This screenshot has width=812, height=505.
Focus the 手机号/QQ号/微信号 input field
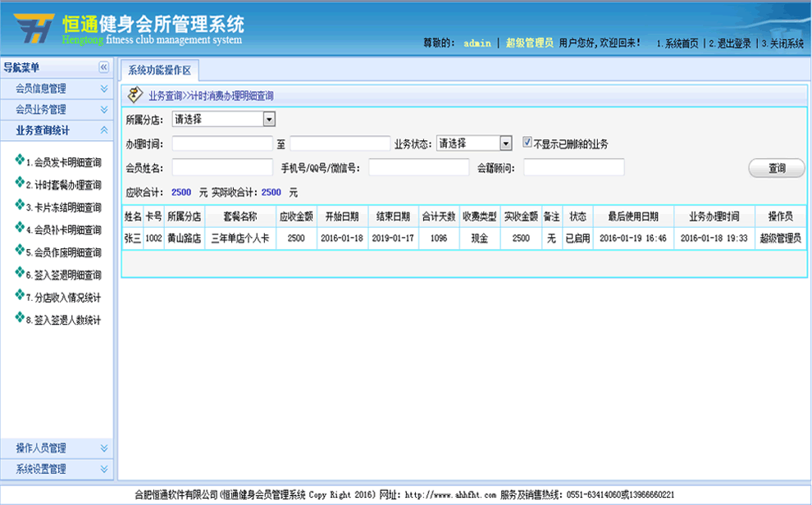(419, 167)
